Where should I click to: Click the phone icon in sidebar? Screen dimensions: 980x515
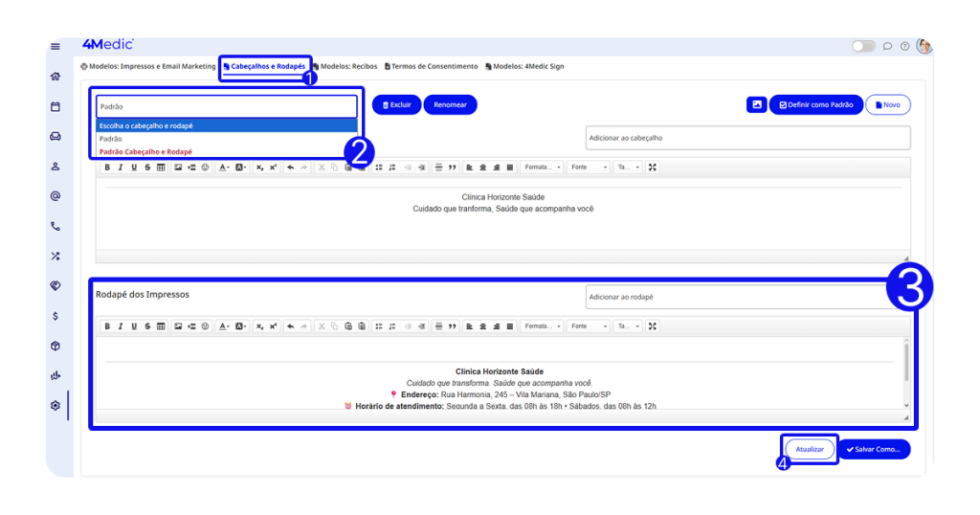(56, 227)
